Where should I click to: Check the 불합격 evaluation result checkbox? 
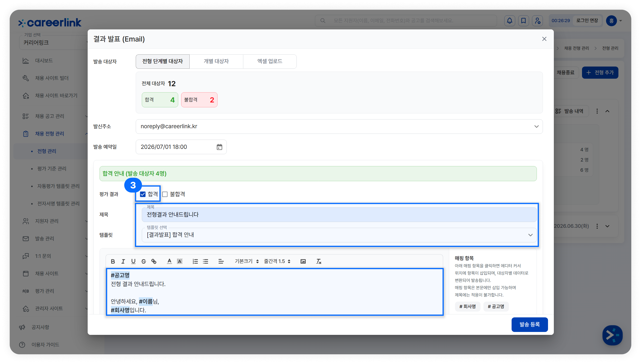point(165,194)
